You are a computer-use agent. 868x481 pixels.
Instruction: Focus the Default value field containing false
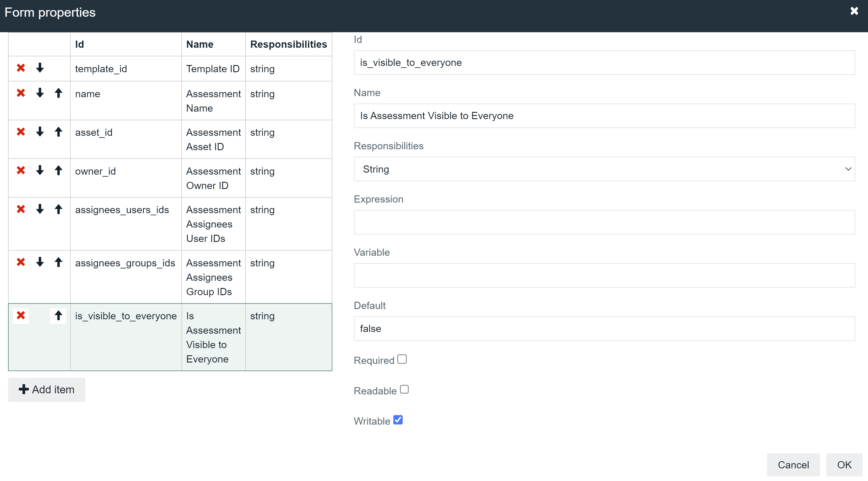pyautogui.click(x=604, y=329)
